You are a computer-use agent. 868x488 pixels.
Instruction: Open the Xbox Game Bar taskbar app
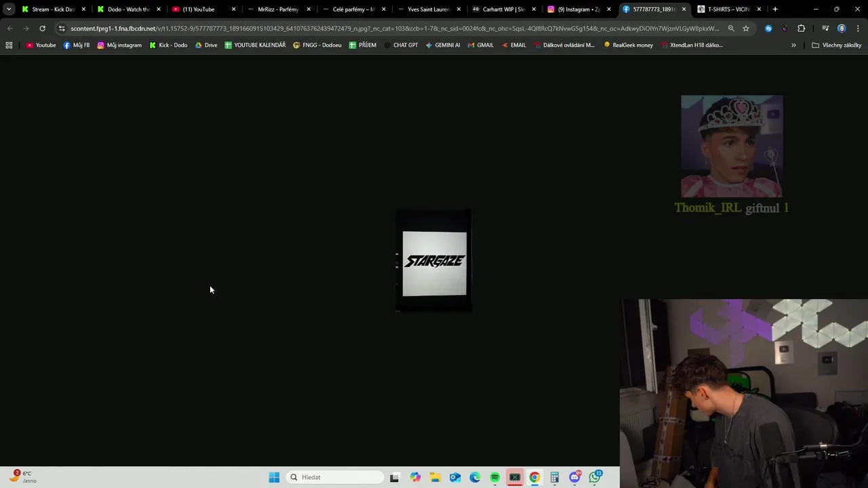tap(515, 477)
